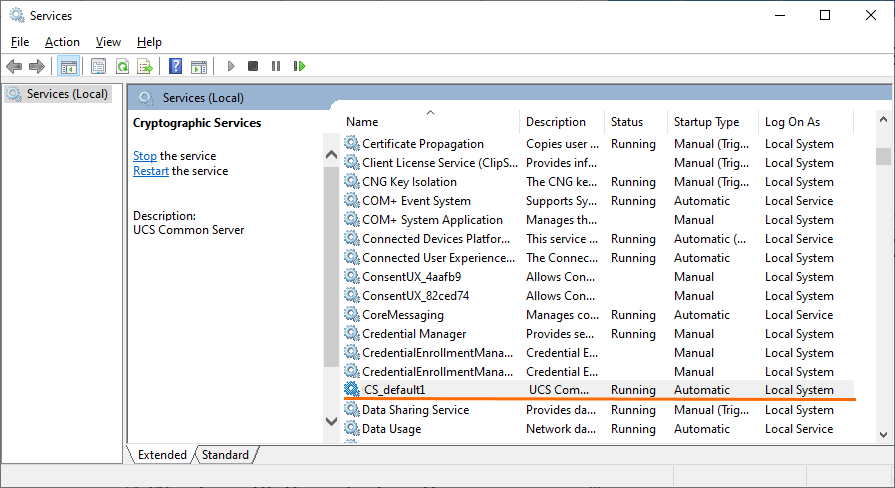Click the Pause Service toolbar icon
The width and height of the screenshot is (895, 488).
276,66
